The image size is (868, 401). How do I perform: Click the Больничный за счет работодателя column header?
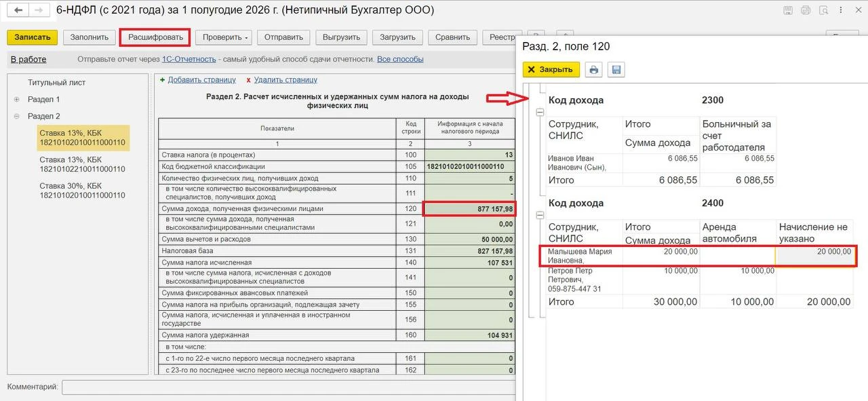click(x=736, y=136)
